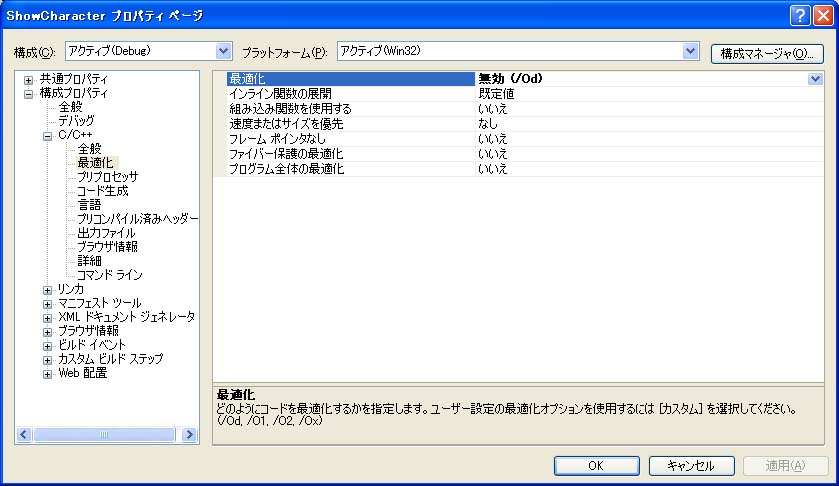Select the コマンド ライン tree item

pyautogui.click(x=110, y=275)
